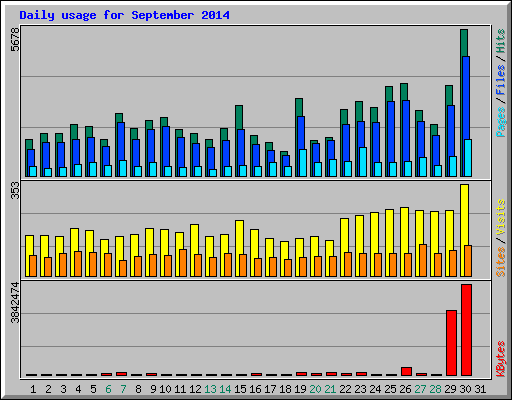
Task: Click the red KBytes bar for day 29
Action: (x=451, y=343)
